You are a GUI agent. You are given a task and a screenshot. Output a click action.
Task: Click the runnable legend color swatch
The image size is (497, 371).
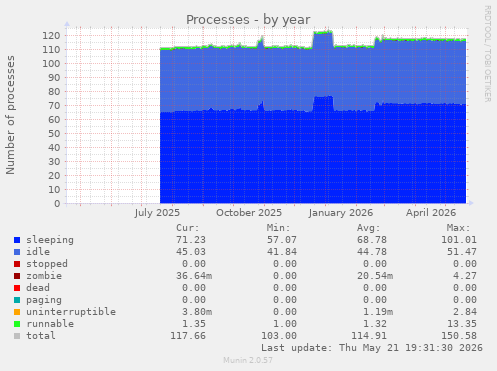pyautogui.click(x=17, y=324)
